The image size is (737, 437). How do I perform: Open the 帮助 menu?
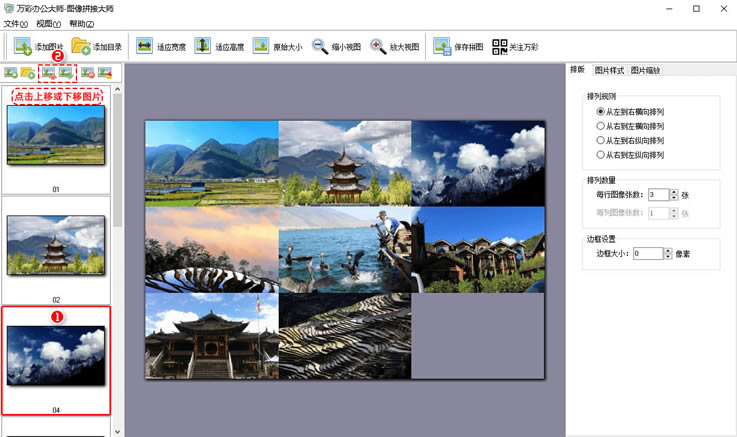82,23
